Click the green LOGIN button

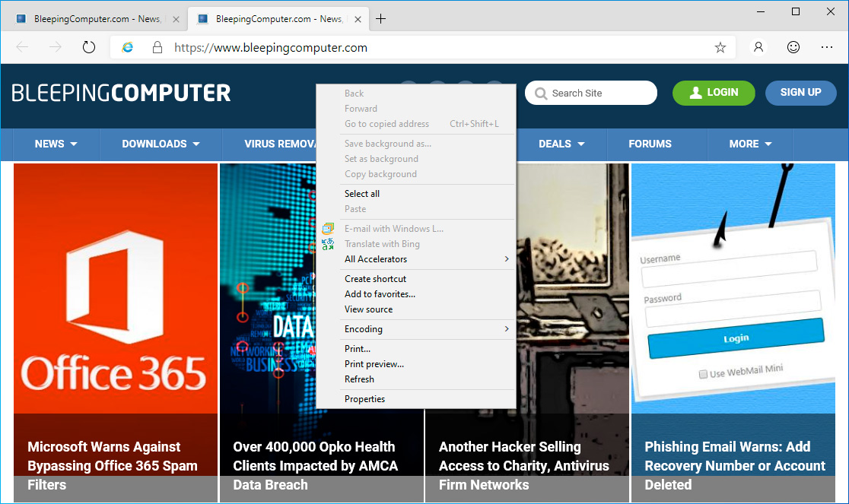point(714,93)
